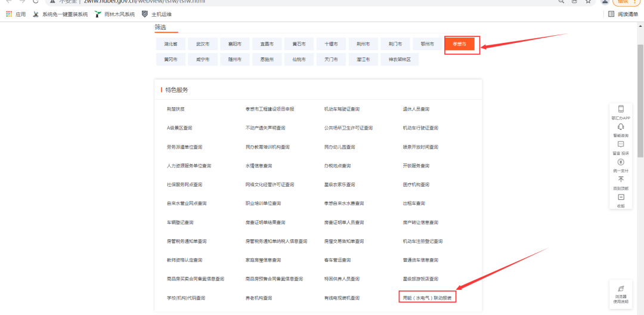Open 用能（水电气）联动报装 link
Screen dimensions: 644x315
point(427,297)
